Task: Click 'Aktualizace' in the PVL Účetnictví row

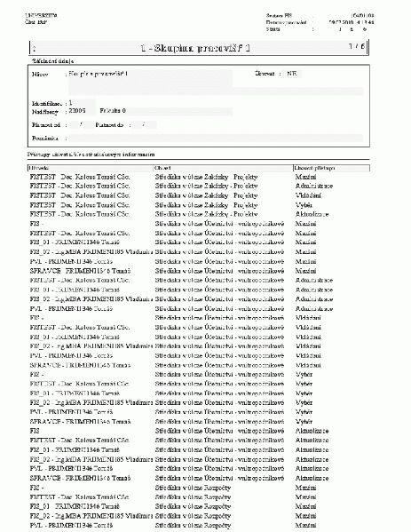Action: click(x=312, y=468)
